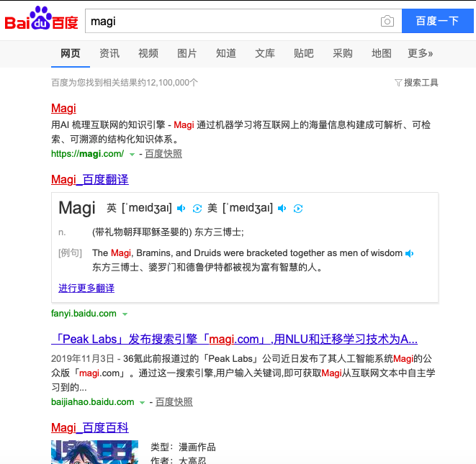Play American pronunciation speaker icon
This screenshot has width=476, height=464.
point(282,209)
